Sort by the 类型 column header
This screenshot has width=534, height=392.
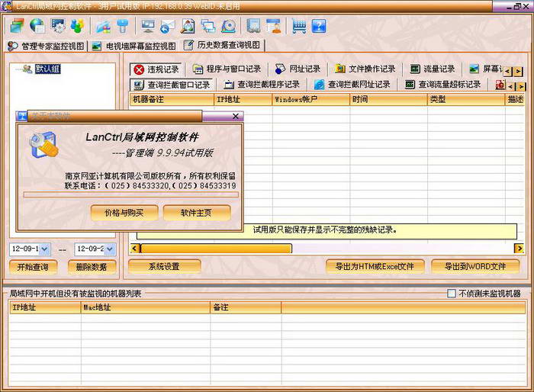[x=466, y=99]
